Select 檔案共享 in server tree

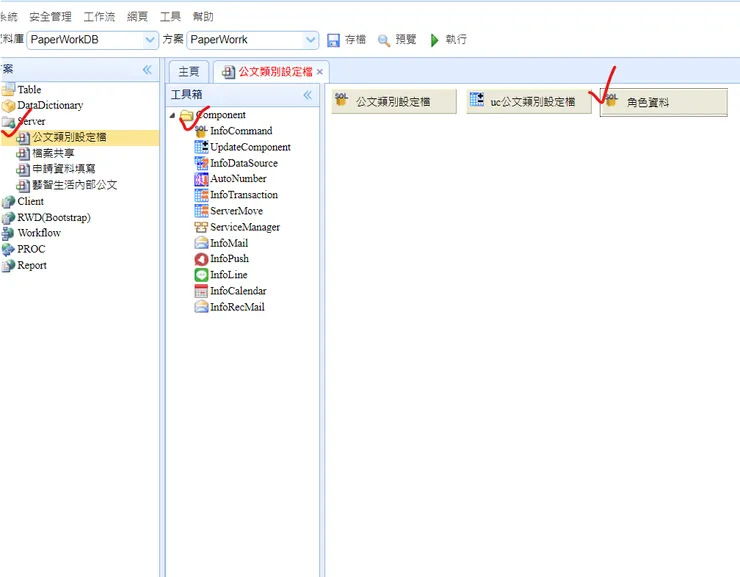[x=53, y=153]
